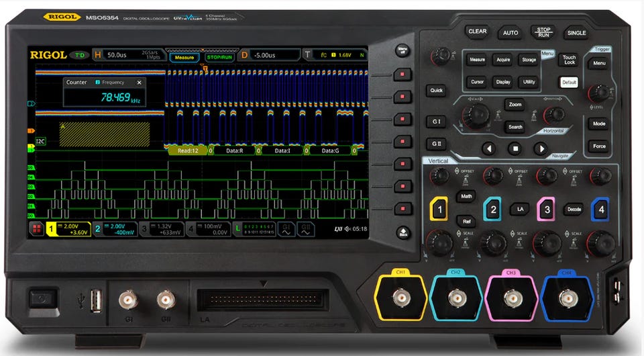Open the D -5.00us delay box on screen
Image resolution: width=644 pixels, height=356 pixels.
(x=270, y=55)
